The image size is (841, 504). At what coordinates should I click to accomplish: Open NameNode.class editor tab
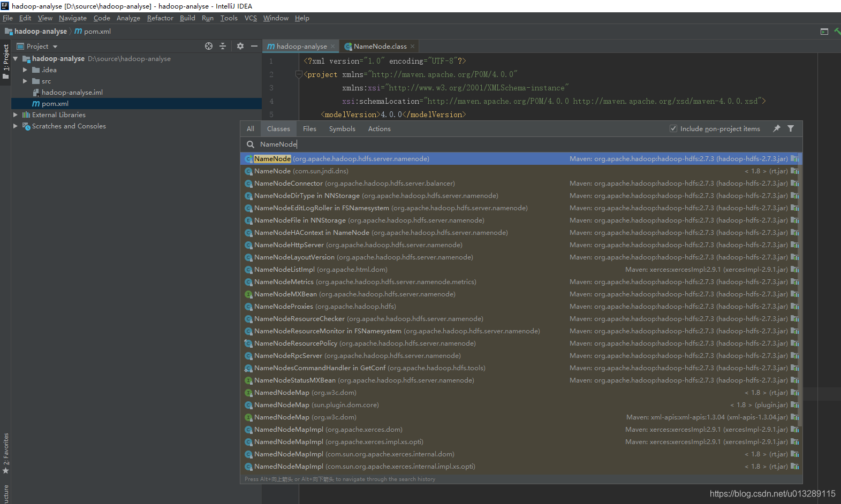(380, 47)
